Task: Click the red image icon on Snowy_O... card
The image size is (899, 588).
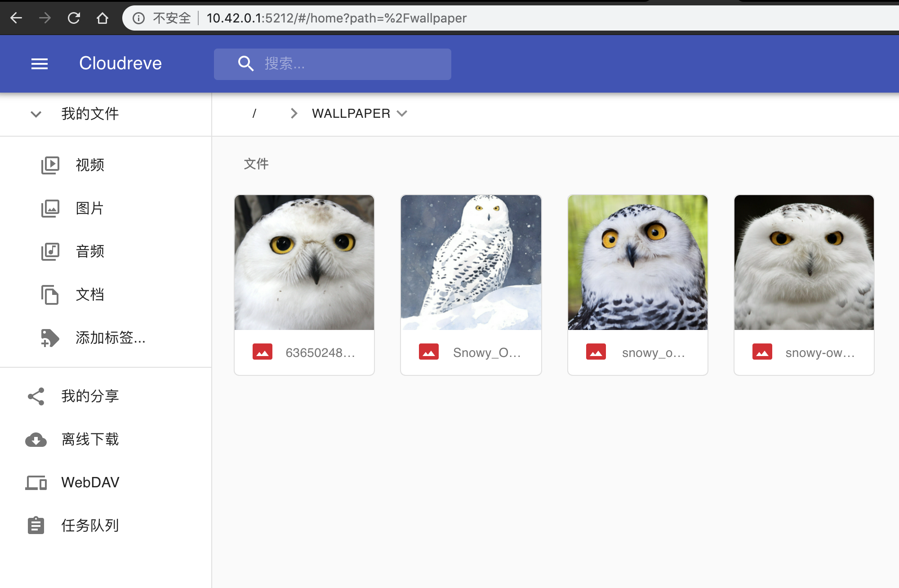Action: 429,351
